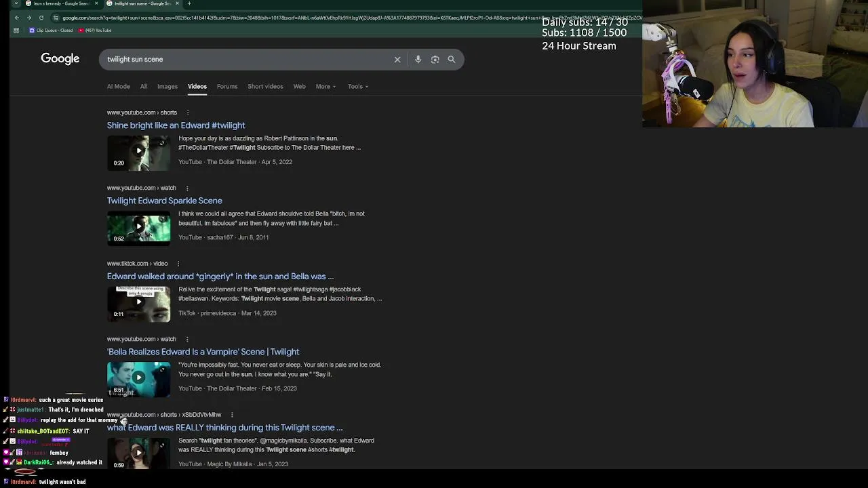Go to the Google logo homepage
The image size is (868, 488).
click(60, 59)
